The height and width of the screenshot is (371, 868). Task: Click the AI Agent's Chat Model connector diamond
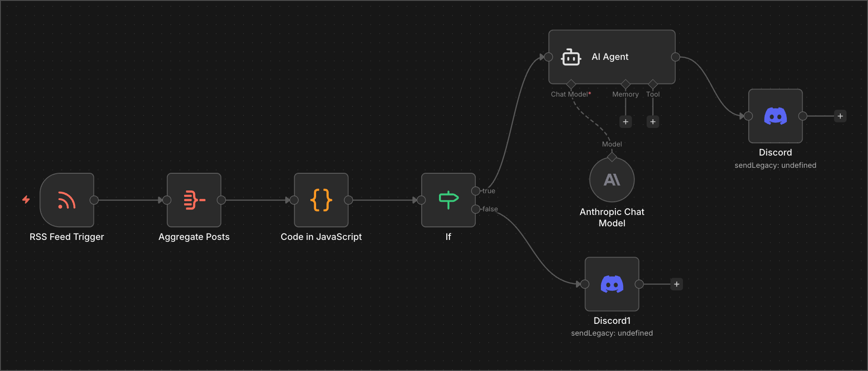[571, 84]
